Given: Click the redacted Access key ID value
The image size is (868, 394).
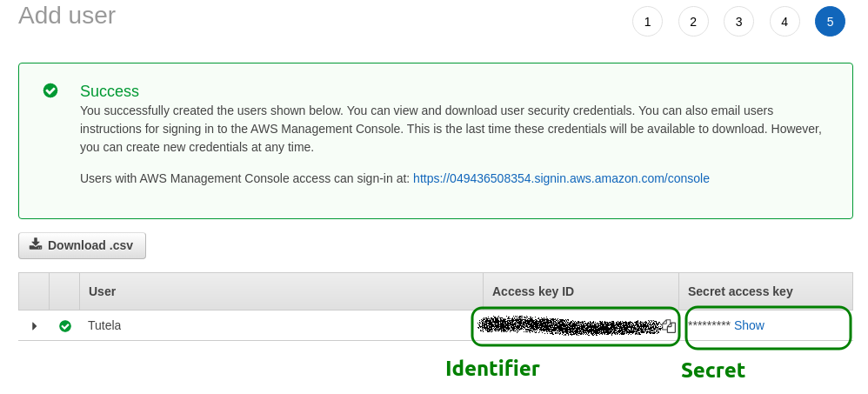Looking at the screenshot, I should (569, 326).
